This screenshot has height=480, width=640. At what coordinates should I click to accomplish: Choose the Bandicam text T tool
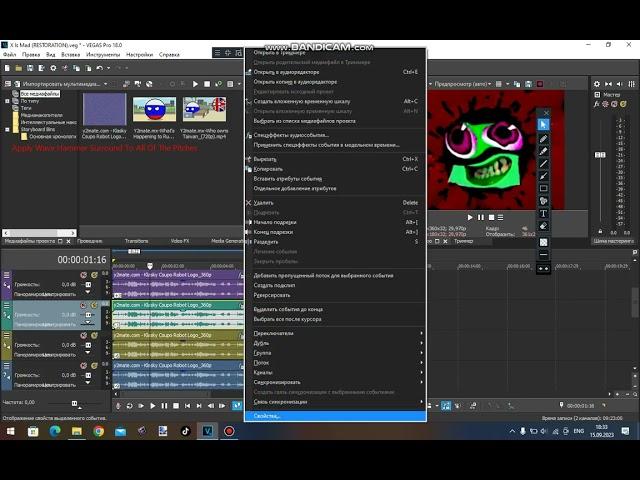click(x=543, y=213)
